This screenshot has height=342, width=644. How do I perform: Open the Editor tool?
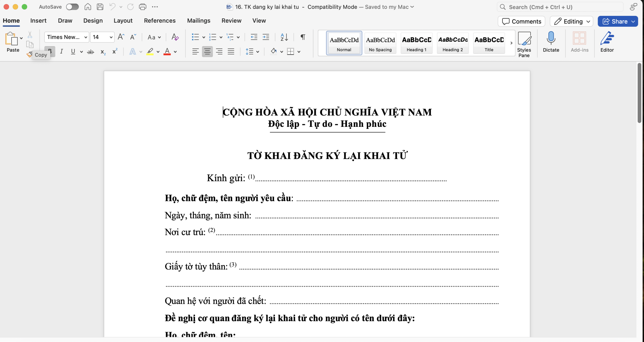607,42
